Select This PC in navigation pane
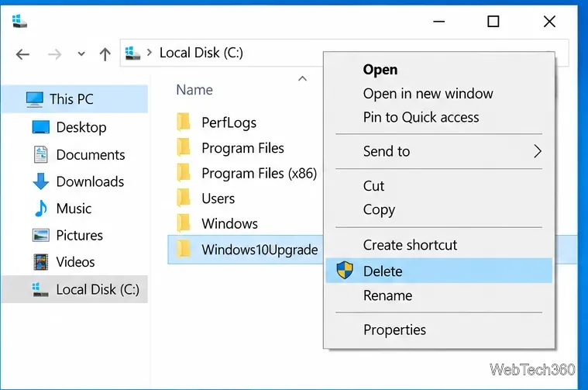588x390 pixels. [x=74, y=99]
